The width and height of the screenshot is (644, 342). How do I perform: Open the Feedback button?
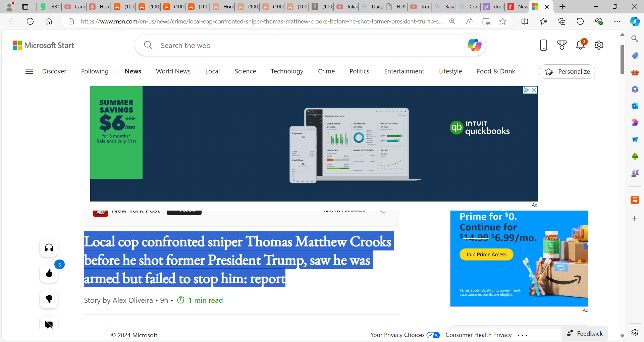point(585,333)
